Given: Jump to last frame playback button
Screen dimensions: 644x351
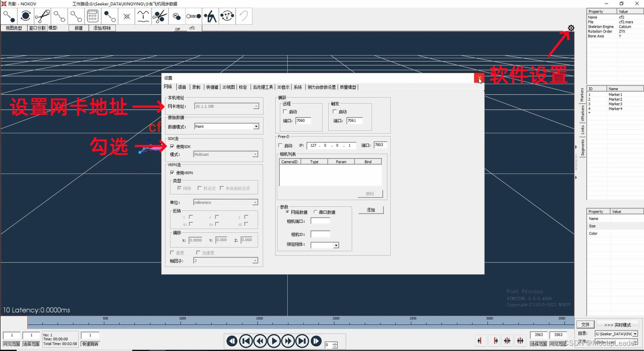Looking at the screenshot, I should coord(302,341).
